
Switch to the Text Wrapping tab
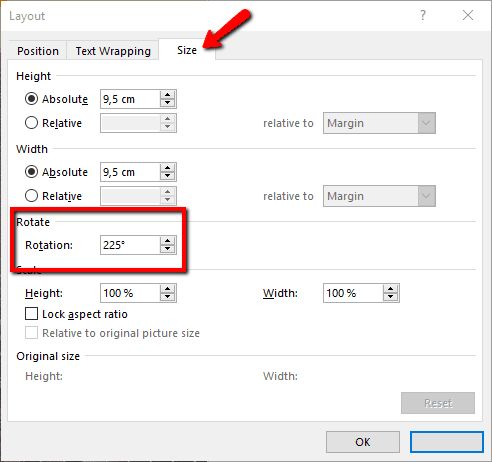[x=113, y=51]
